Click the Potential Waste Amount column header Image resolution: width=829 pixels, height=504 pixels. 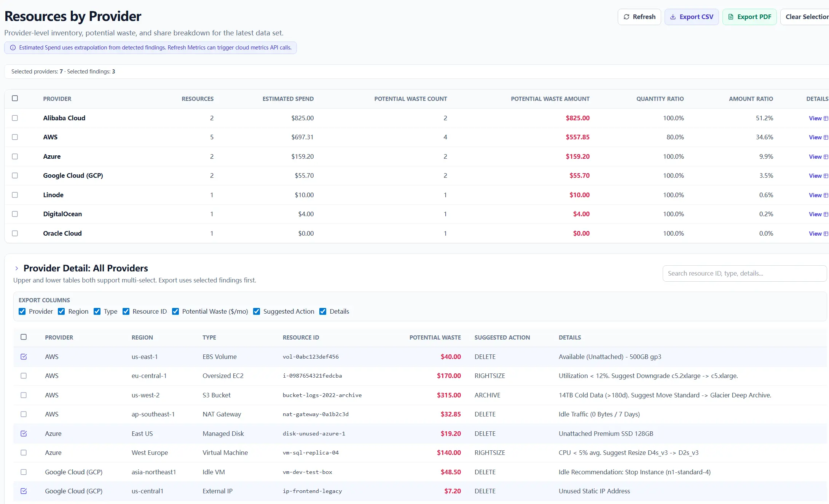[550, 99]
